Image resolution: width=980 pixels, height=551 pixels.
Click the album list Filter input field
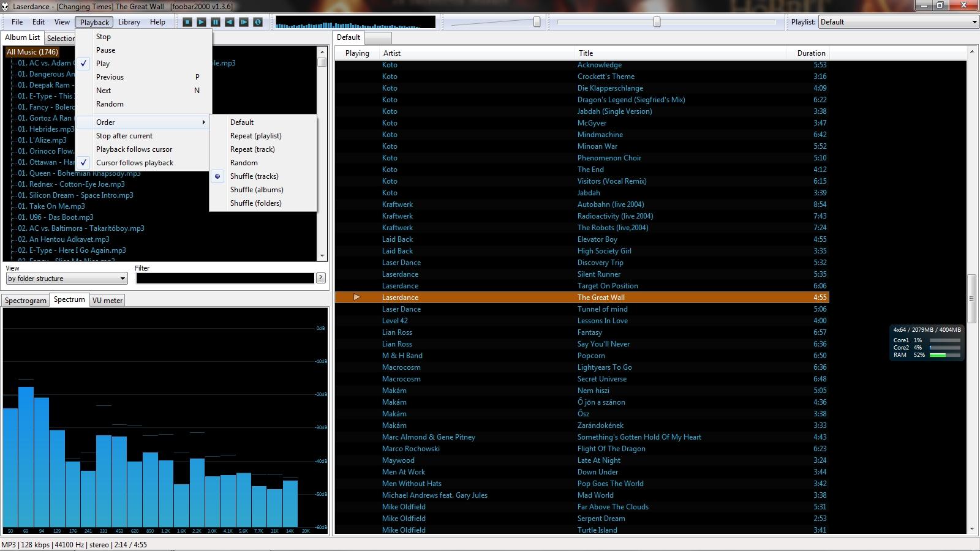coord(225,279)
